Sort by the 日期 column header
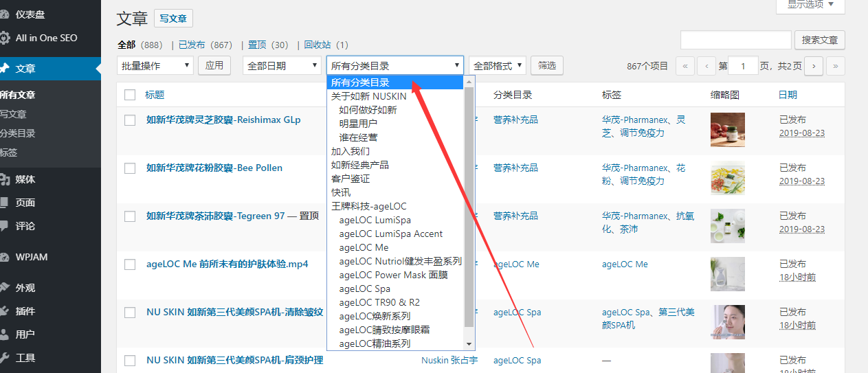This screenshot has width=868, height=373. click(788, 95)
